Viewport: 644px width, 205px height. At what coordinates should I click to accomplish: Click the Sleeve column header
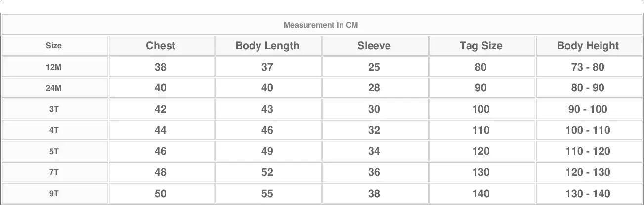pyautogui.click(x=374, y=46)
